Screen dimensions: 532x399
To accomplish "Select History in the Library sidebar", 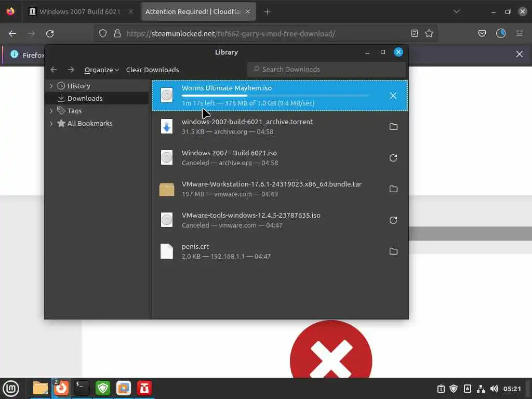I will coord(79,86).
